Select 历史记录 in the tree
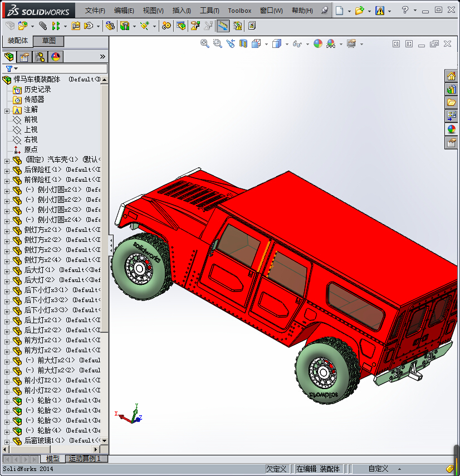Image resolution: width=460 pixels, height=476 pixels. coord(38,89)
